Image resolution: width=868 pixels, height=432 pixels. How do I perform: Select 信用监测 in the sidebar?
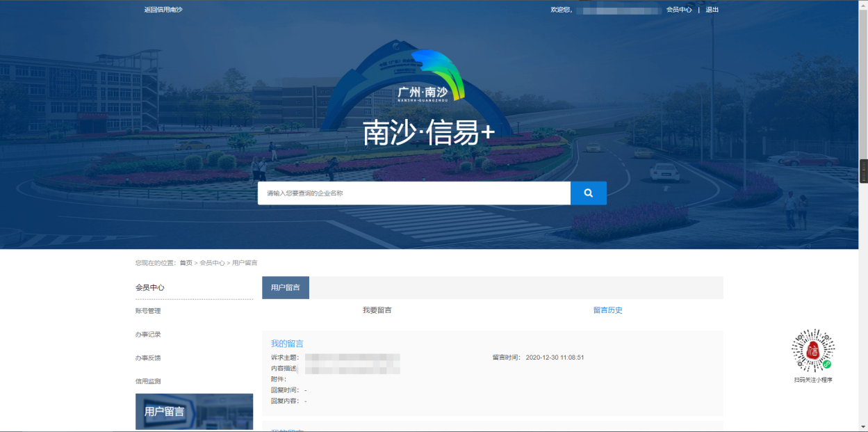pyautogui.click(x=148, y=381)
